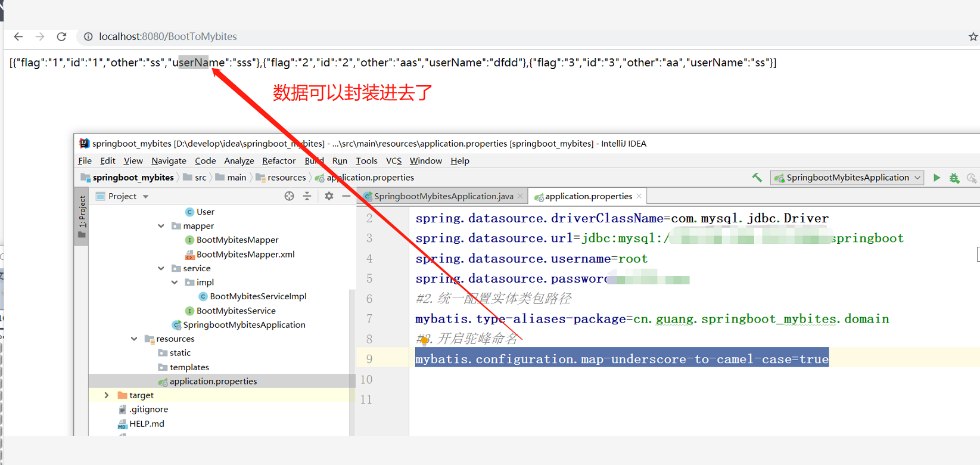
Task: Close SpringbootMybitesApplication.java tab
Action: pos(520,196)
